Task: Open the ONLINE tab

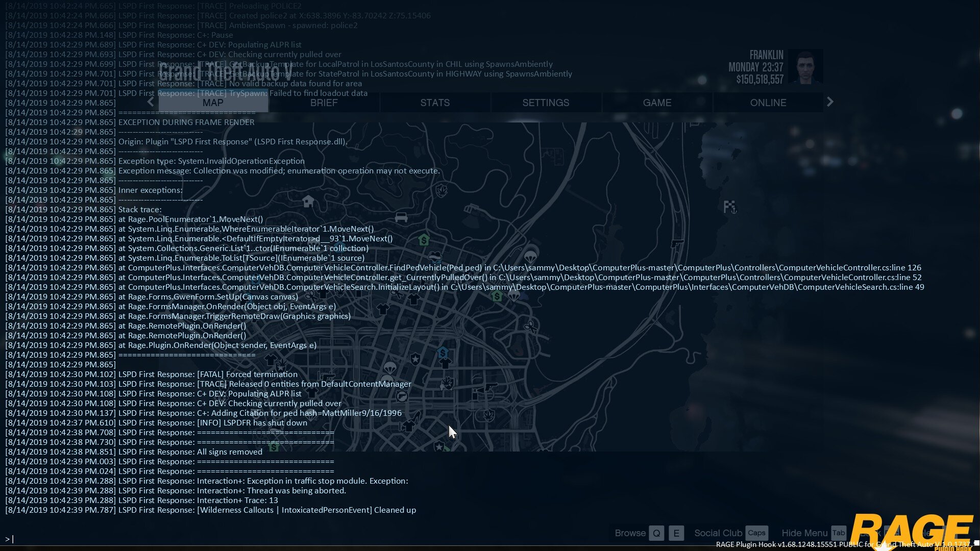Action: 768,103
